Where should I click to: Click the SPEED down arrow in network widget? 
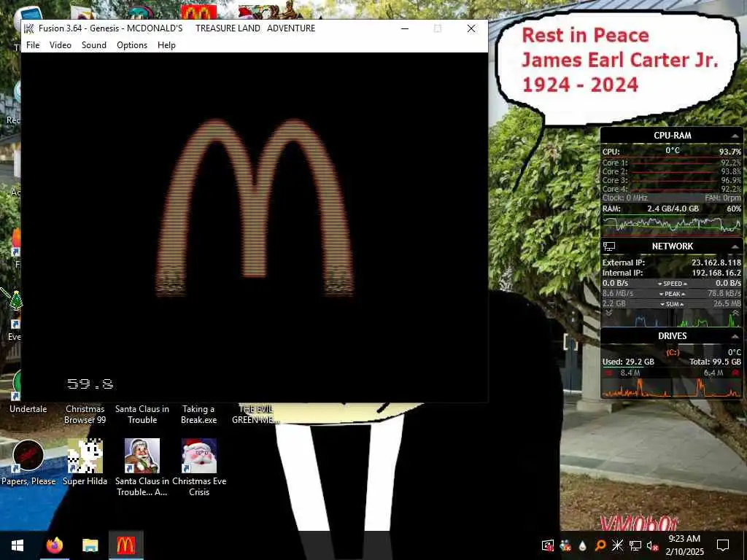[659, 284]
